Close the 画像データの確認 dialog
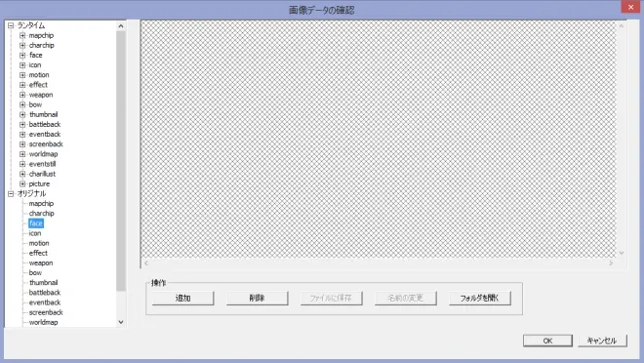This screenshot has width=644, height=363. point(631,7)
